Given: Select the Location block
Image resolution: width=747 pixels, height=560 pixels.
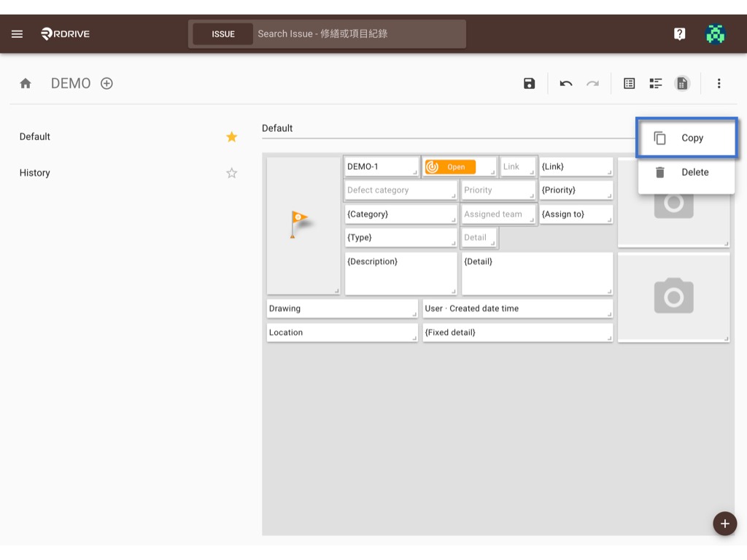Looking at the screenshot, I should 342,332.
